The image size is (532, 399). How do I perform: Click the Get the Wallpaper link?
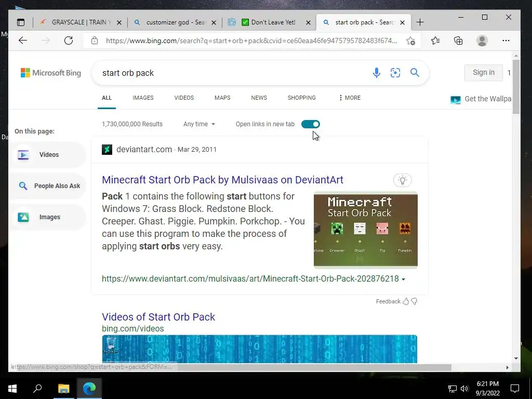481,99
